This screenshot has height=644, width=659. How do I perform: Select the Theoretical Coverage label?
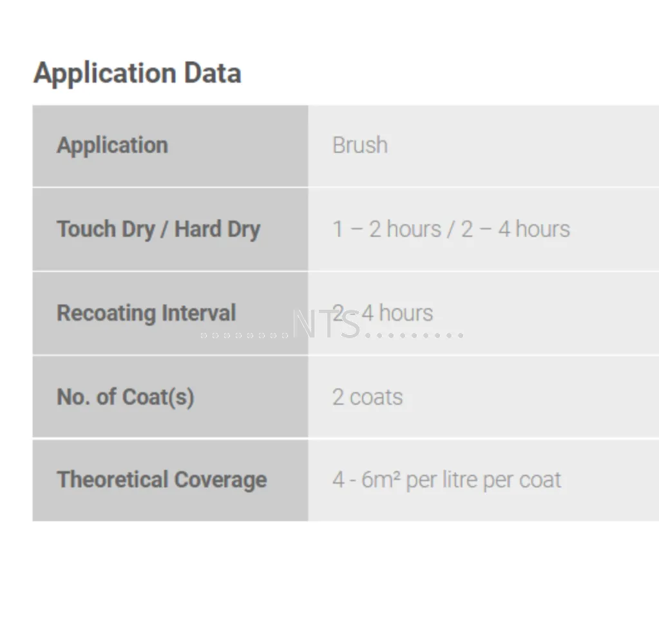point(162,480)
